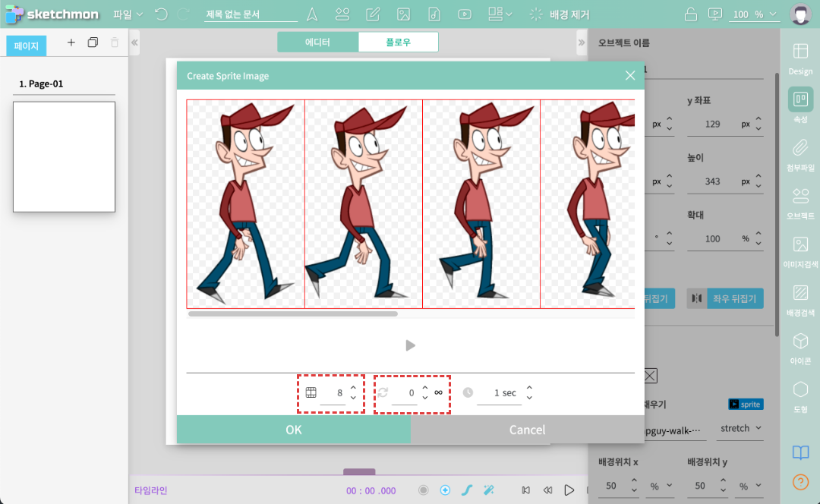Select the text tool icon in top toolbar
Image resolution: width=820 pixels, height=504 pixels.
coord(312,14)
